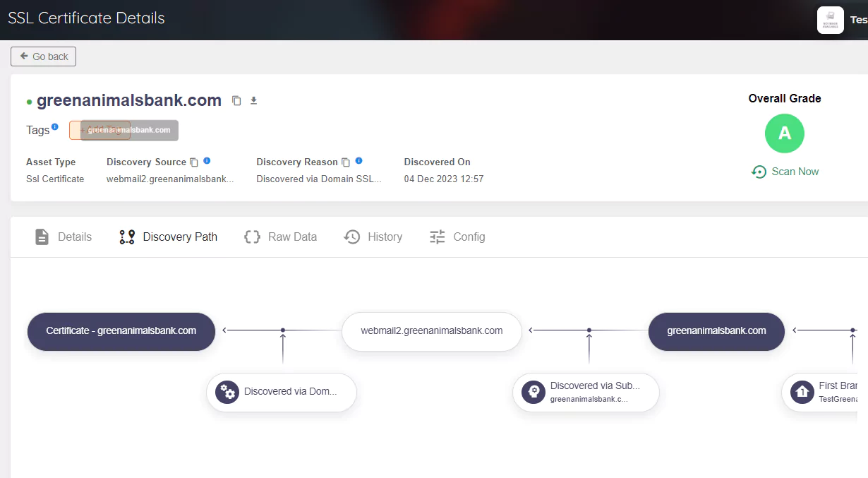Click the info icon beside Tags
868x478 pixels.
tap(55, 126)
